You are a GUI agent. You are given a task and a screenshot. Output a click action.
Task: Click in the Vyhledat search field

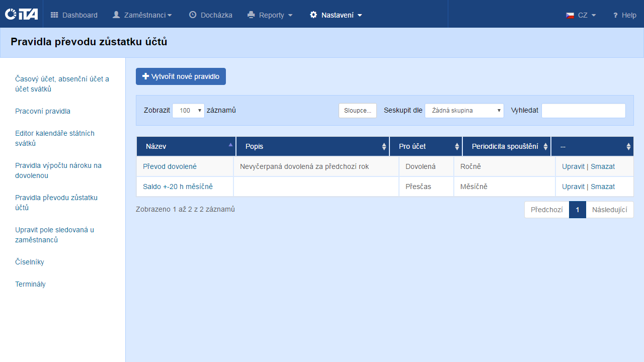pos(583,111)
